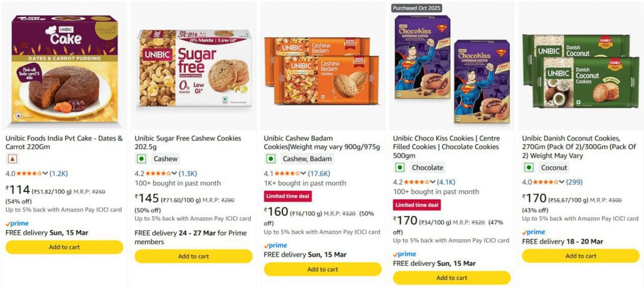Click green veg icon beside Cashew, Badam label
Image resolution: width=644 pixels, height=287 pixels.
pyautogui.click(x=271, y=159)
